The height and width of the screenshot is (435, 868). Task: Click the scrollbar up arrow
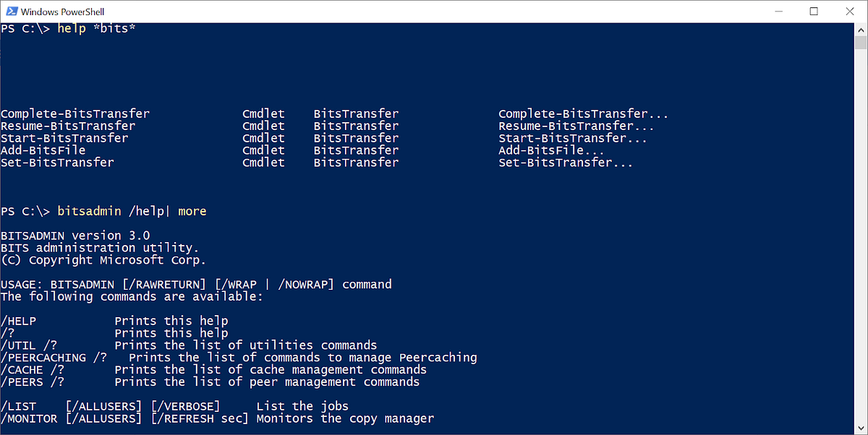click(x=860, y=28)
